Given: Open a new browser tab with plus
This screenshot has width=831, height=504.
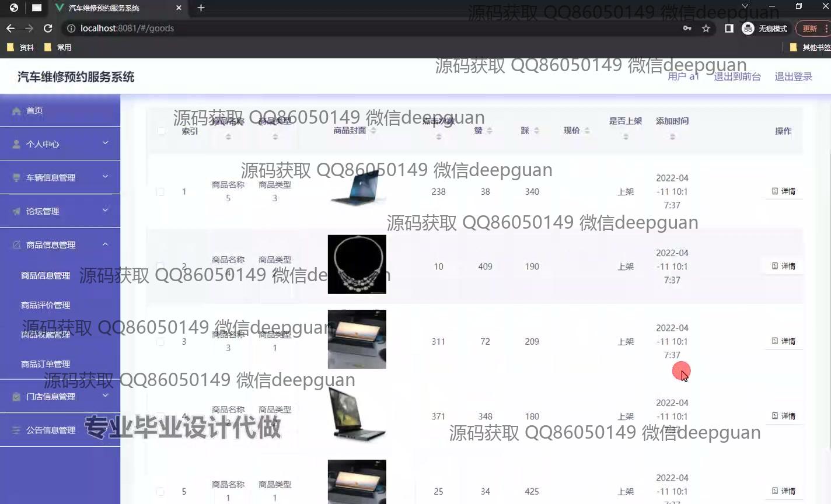Looking at the screenshot, I should (201, 8).
